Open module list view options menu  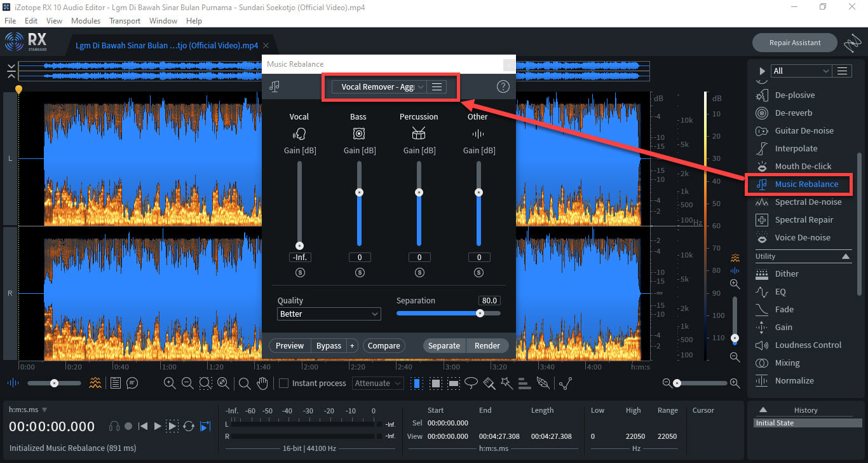coord(843,71)
